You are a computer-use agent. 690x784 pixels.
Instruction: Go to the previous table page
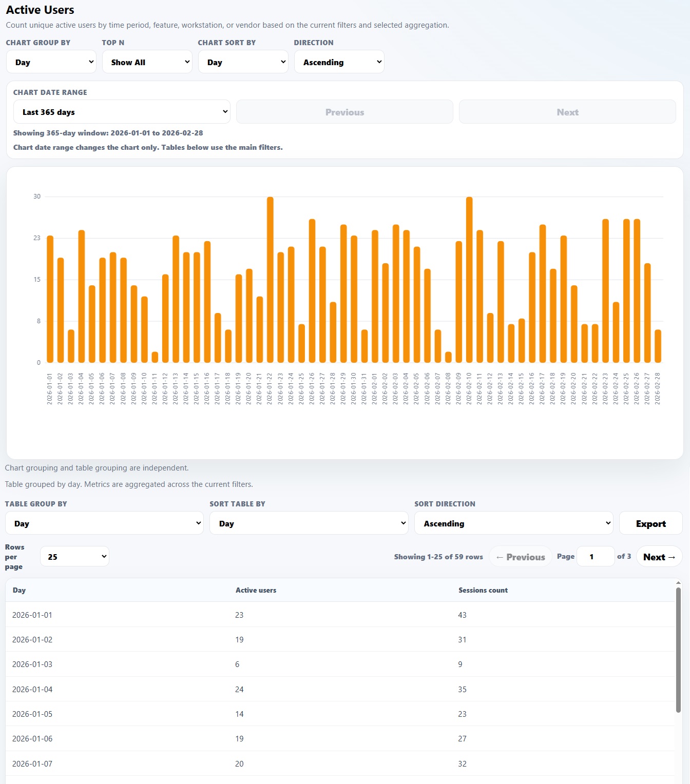click(x=520, y=557)
